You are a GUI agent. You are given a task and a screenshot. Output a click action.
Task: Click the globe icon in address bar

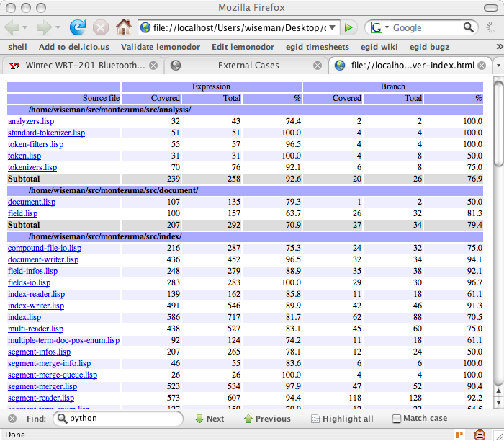[145, 27]
